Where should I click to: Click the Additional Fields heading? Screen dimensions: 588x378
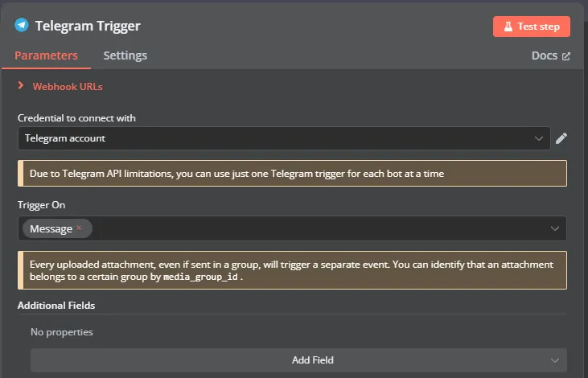click(x=56, y=306)
